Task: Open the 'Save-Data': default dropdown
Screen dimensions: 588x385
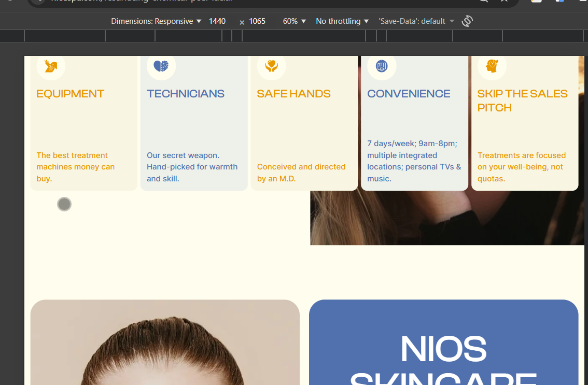Action: (x=416, y=21)
